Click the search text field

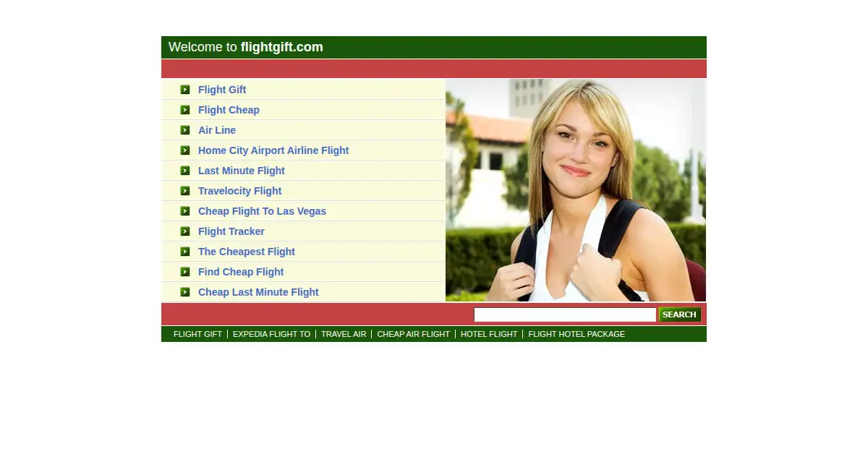(x=565, y=314)
